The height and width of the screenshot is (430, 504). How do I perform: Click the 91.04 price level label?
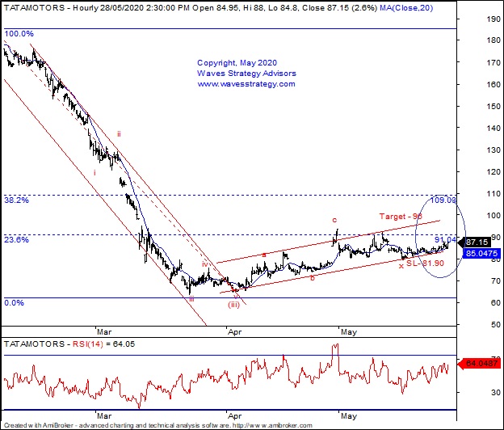(x=445, y=239)
